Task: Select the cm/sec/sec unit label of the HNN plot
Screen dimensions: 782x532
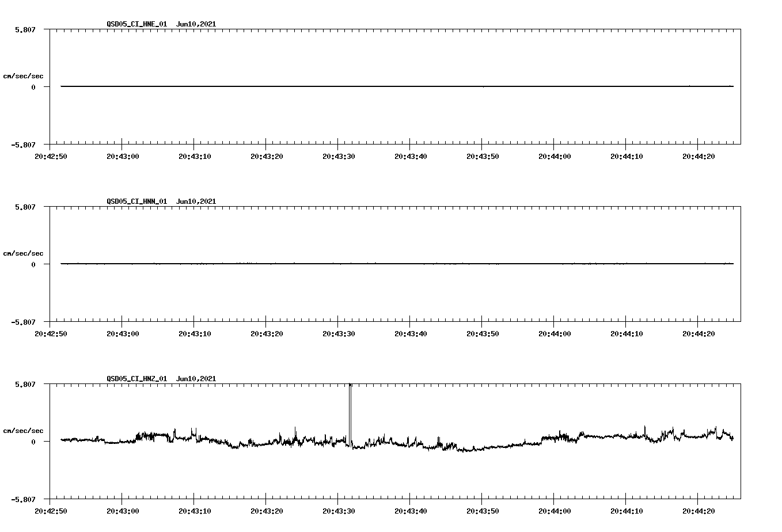Action: pos(23,253)
